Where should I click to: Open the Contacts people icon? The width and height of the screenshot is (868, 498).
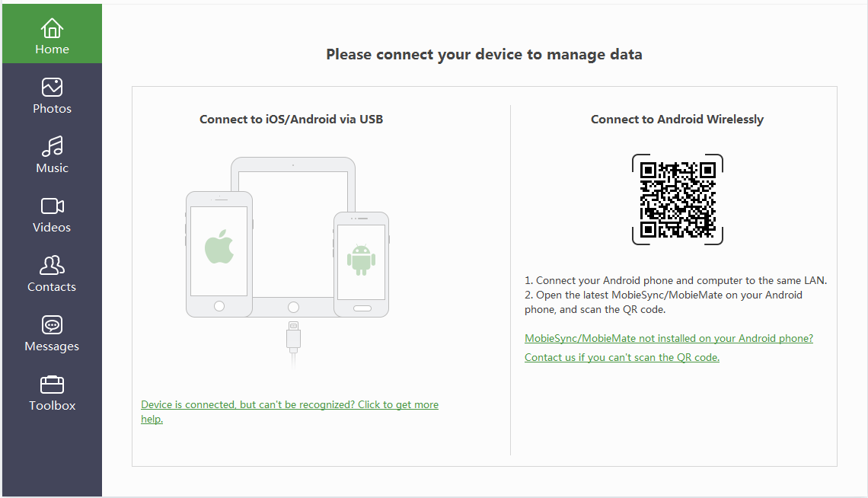52,265
